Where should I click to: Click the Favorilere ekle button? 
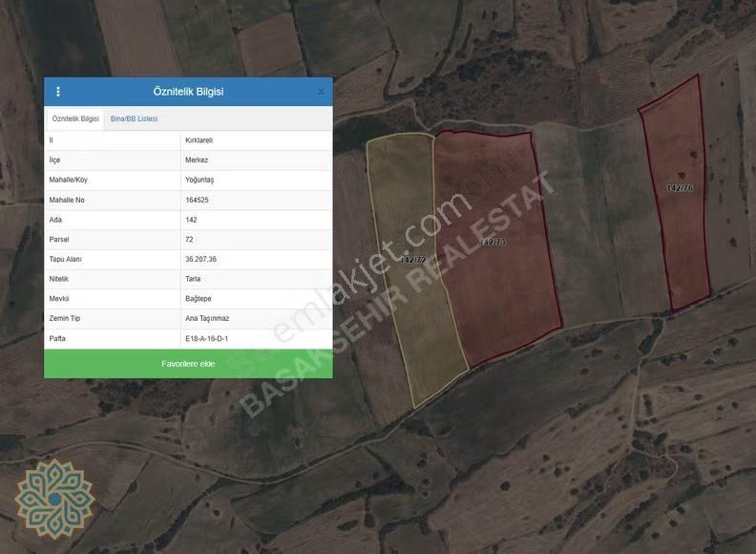click(188, 364)
